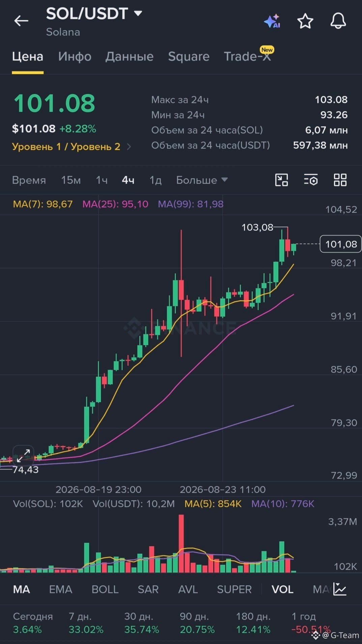The width and height of the screenshot is (362, 644).
Task: Tap the Solana subtitle
Action: (x=63, y=32)
